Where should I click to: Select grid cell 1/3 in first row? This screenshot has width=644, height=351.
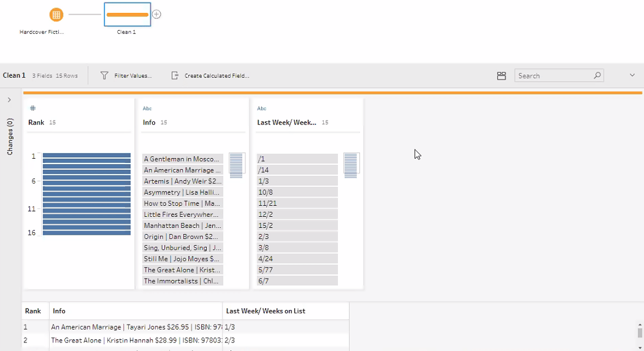pos(286,327)
